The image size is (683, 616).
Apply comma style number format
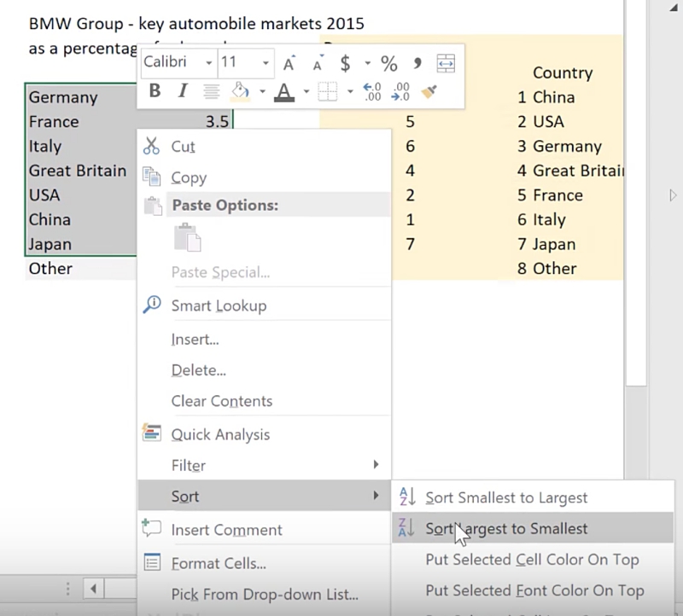[417, 63]
